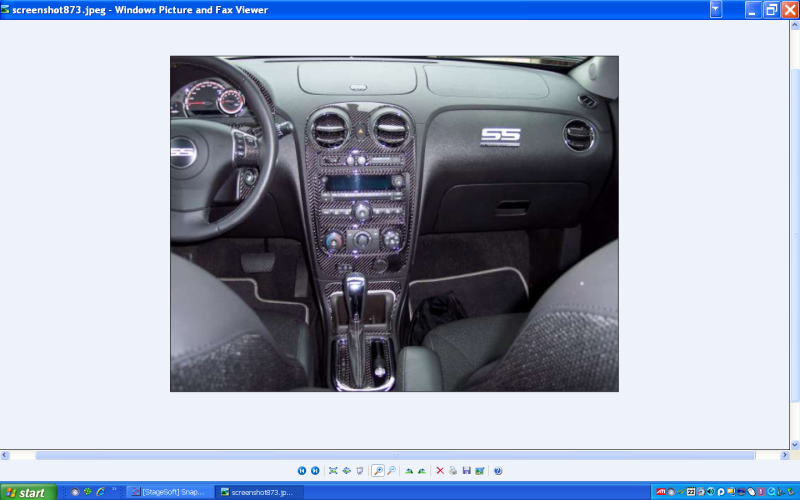The height and width of the screenshot is (500, 800).
Task: Click the monitor display tray icon
Action: click(741, 492)
